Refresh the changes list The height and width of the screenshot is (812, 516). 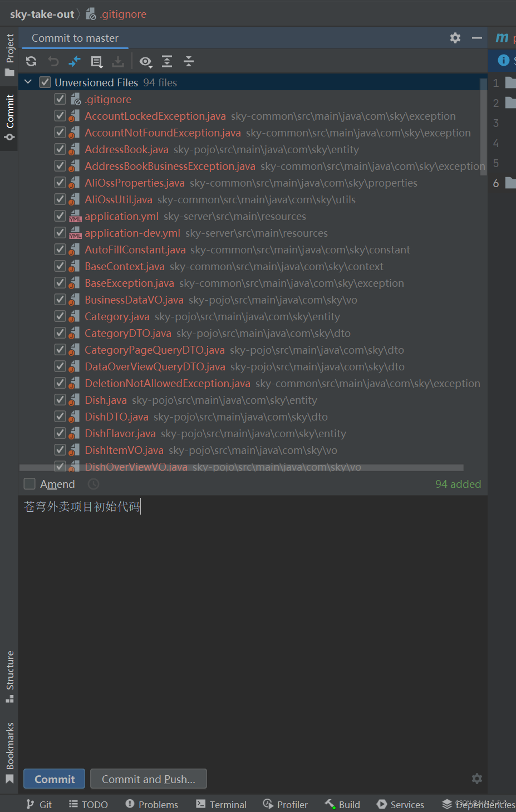pyautogui.click(x=31, y=61)
